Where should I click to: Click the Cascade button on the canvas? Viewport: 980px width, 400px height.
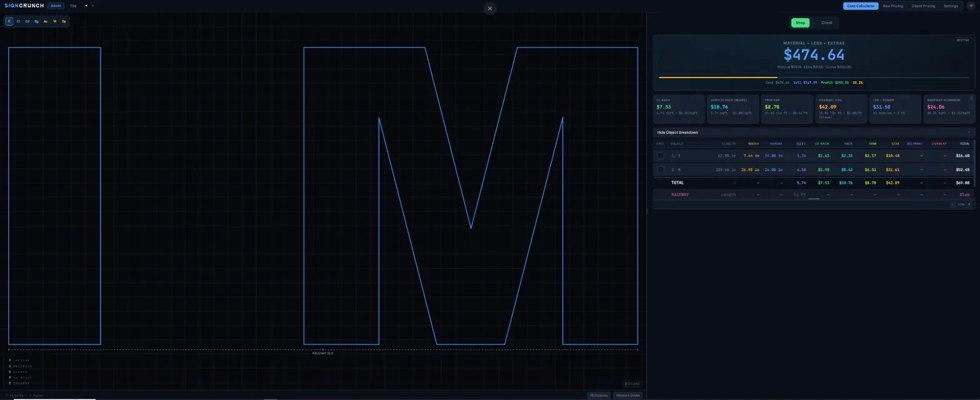point(632,384)
